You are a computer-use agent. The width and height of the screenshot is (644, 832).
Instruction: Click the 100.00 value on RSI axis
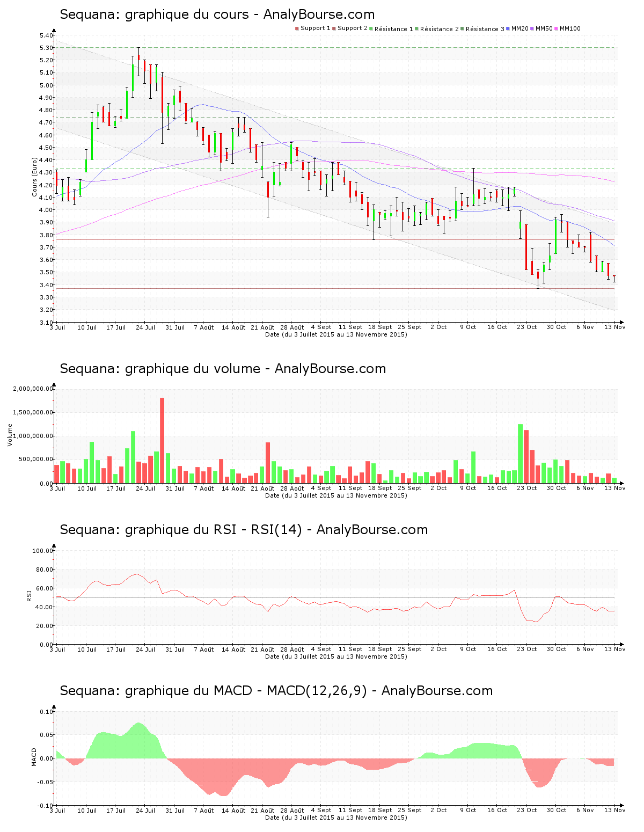click(x=43, y=551)
